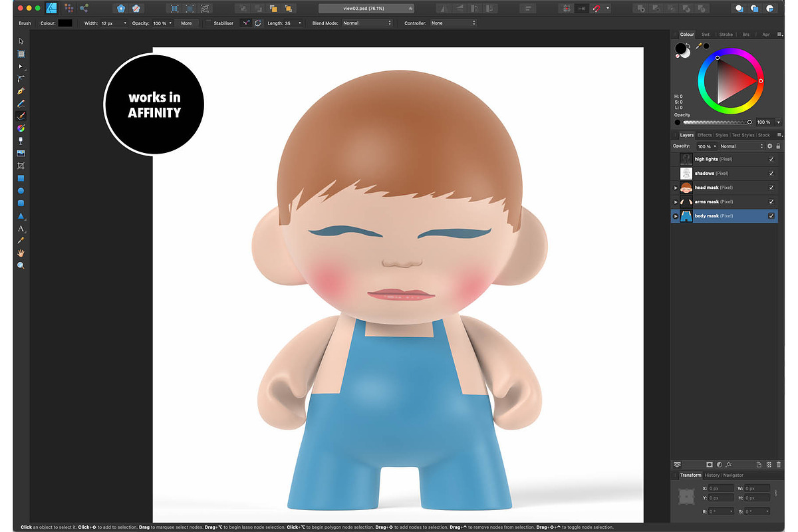This screenshot has width=798, height=532.
Task: Select the Vector Brush tool
Action: coord(21,116)
